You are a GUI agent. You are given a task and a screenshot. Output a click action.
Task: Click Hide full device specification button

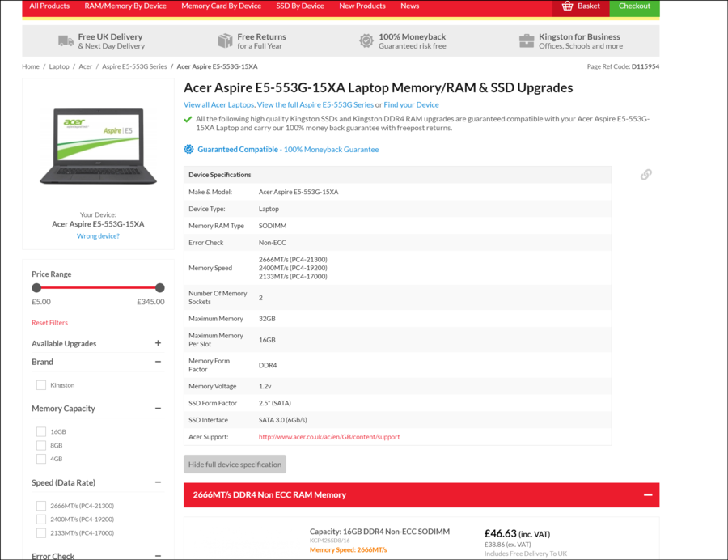(x=235, y=465)
